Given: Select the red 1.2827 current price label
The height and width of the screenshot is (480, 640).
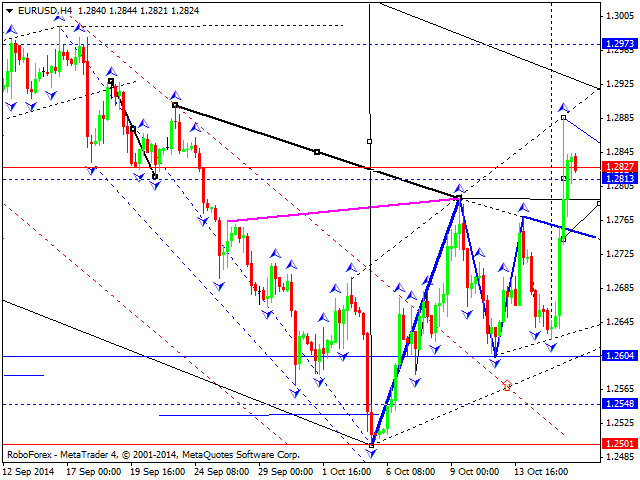Looking at the screenshot, I should (619, 166).
